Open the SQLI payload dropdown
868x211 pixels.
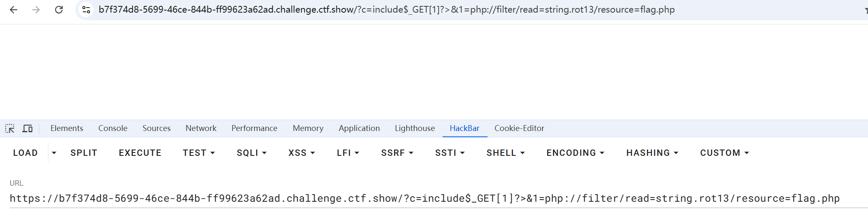[251, 153]
